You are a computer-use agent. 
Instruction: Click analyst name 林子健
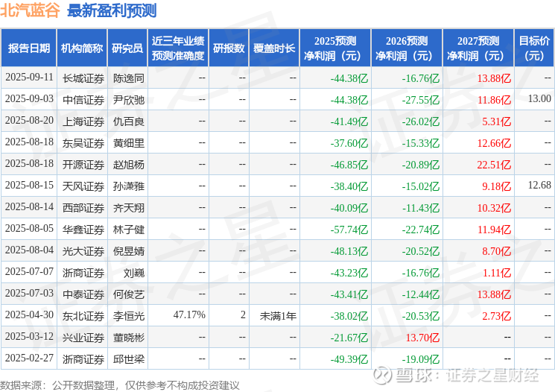tap(128, 230)
